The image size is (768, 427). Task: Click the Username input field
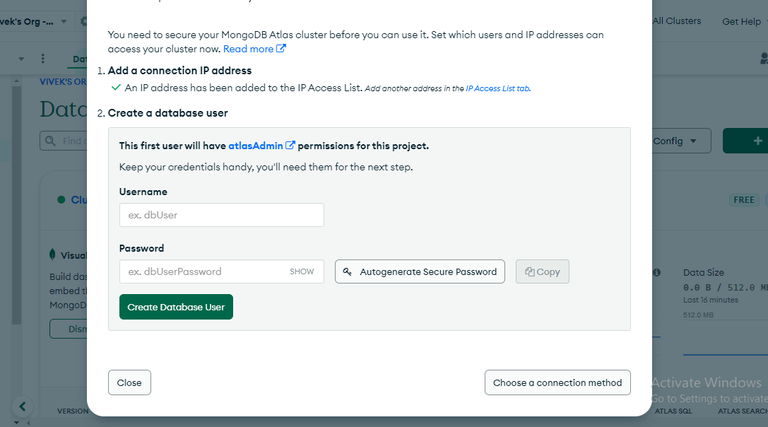click(x=221, y=215)
